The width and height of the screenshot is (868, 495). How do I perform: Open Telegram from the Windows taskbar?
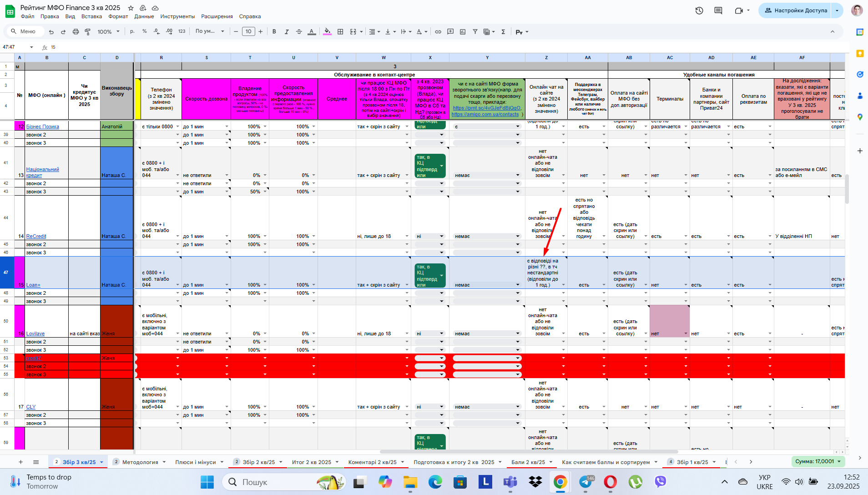point(585,482)
